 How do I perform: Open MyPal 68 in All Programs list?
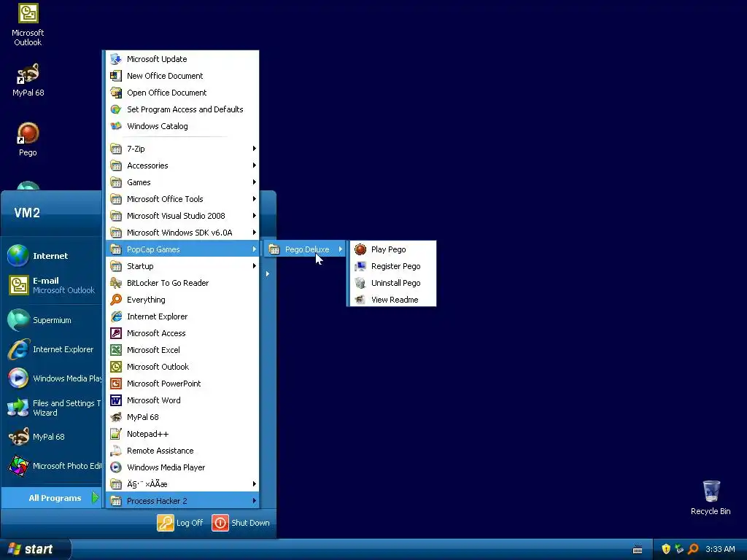[x=182, y=417]
